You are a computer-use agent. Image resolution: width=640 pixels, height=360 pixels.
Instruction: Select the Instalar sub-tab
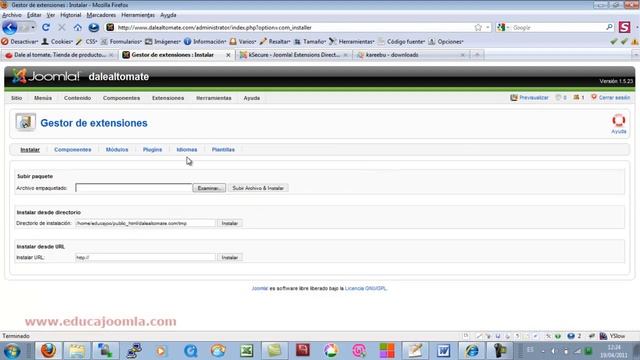coord(30,150)
